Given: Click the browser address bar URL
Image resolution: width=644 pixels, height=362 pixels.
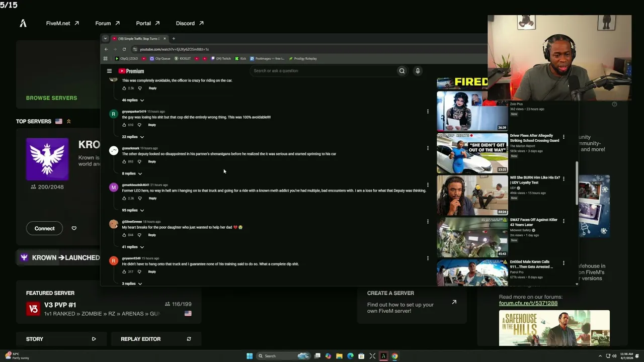Looking at the screenshot, I should (174, 49).
